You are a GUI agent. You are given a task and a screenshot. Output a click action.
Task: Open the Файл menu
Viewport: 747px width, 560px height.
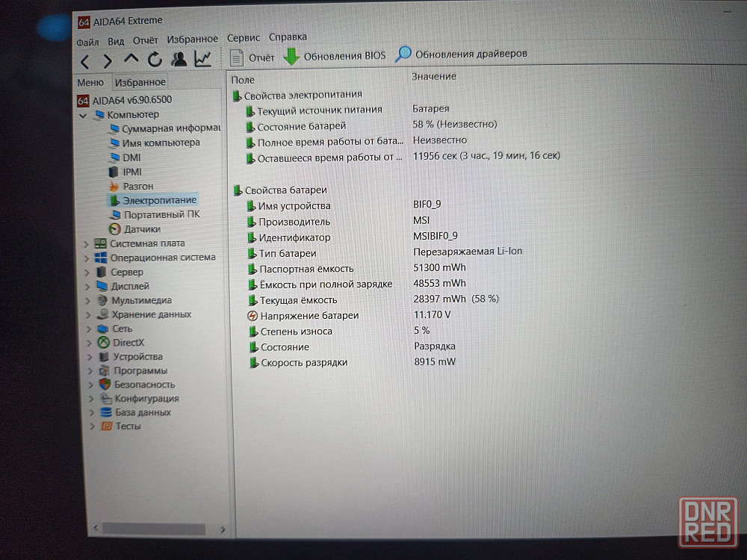87,43
